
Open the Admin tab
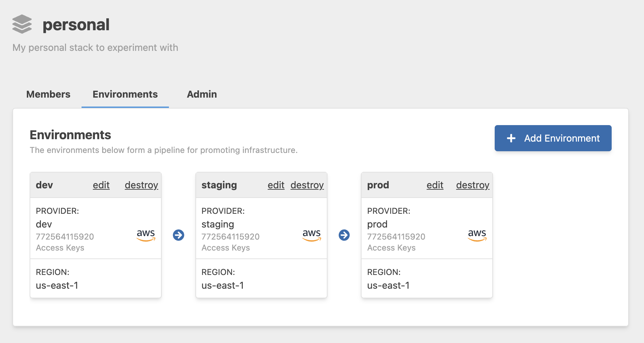[202, 94]
